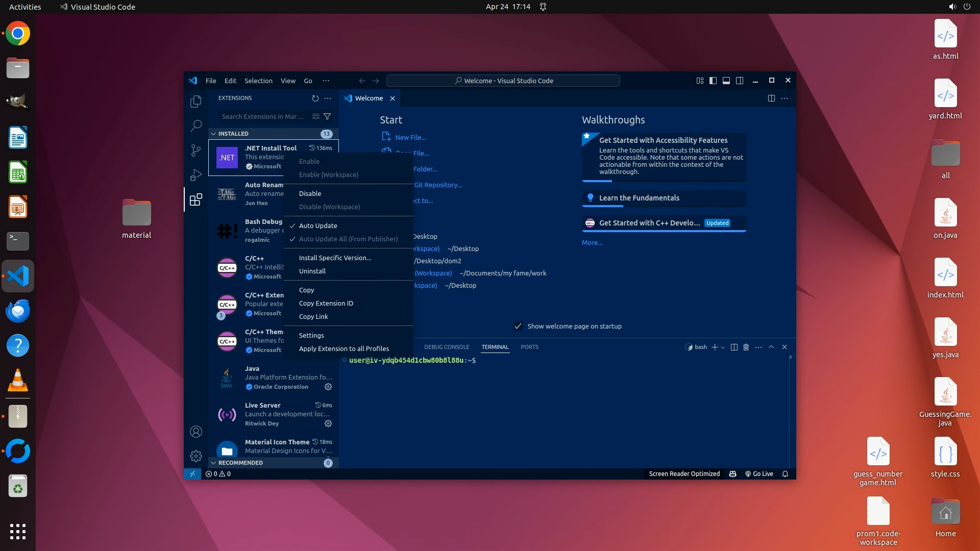The width and height of the screenshot is (980, 551).
Task: Click the Search Extensions in Marketplace field
Action: click(263, 117)
